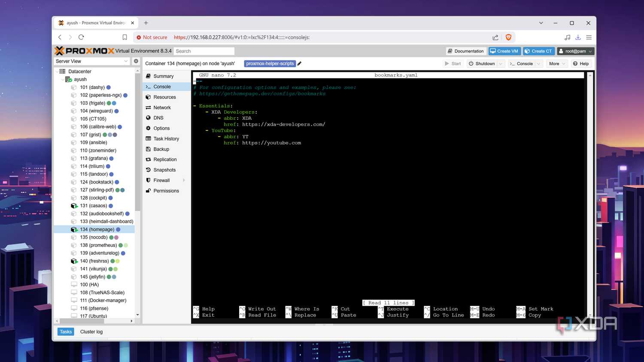Switch to the Cluster log tab

pos(91,332)
